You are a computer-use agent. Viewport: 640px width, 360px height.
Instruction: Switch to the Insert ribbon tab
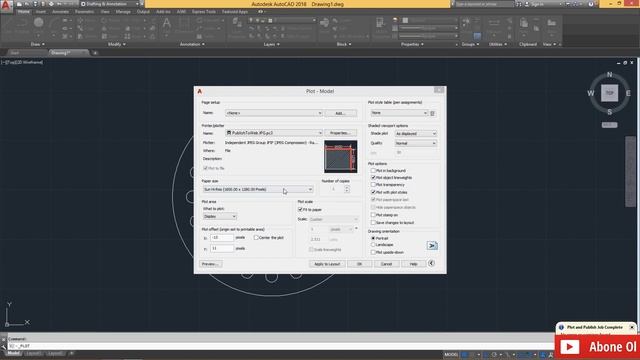[x=40, y=12]
